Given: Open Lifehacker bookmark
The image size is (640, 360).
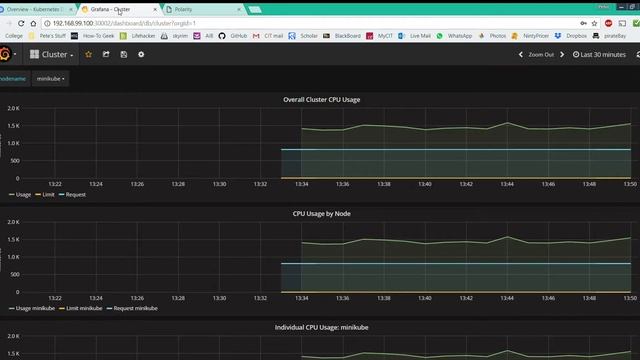Looking at the screenshot, I should [x=138, y=36].
